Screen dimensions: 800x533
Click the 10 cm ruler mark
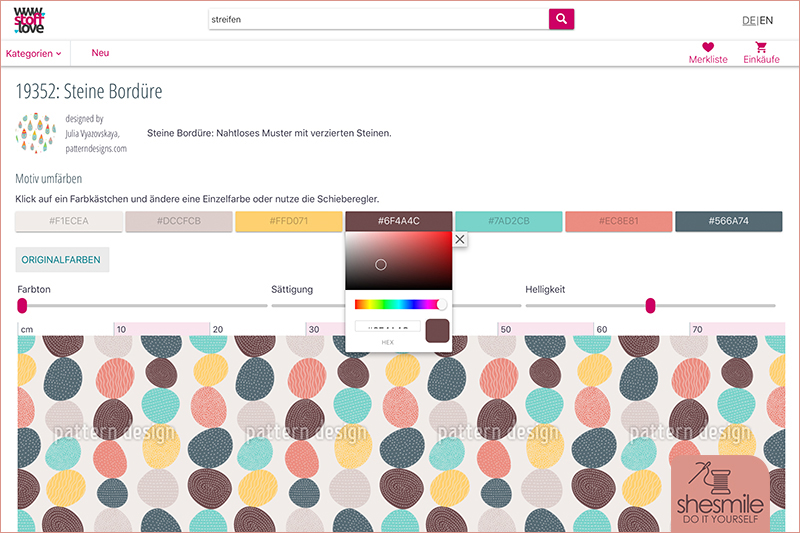(x=121, y=329)
